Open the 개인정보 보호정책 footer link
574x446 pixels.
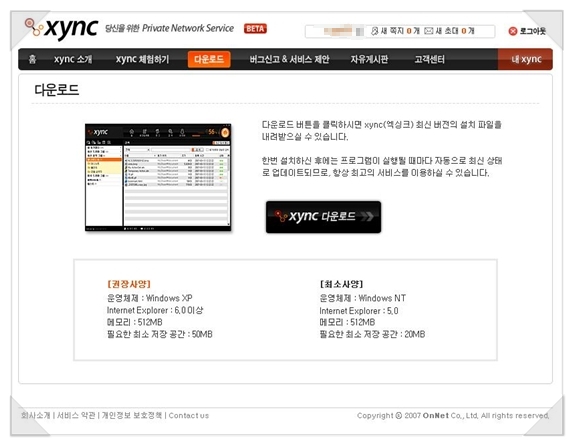132,415
